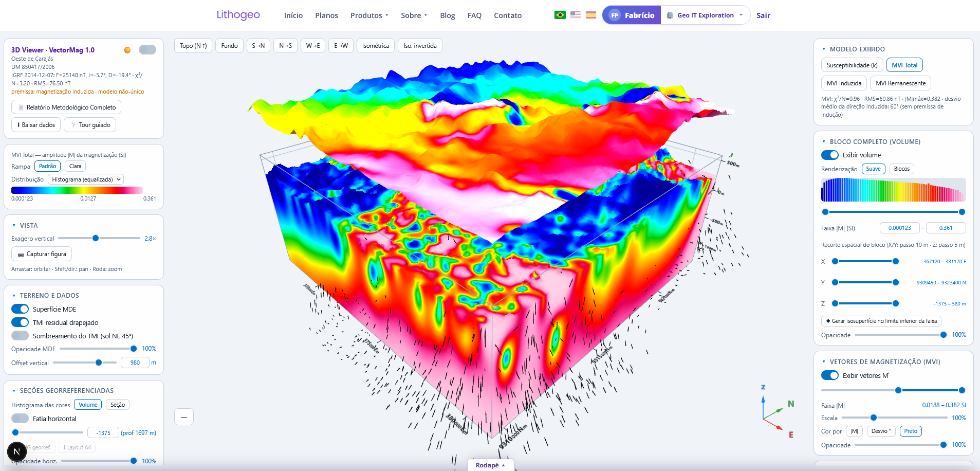The width and height of the screenshot is (980, 471).
Task: Enable the Fatia horizontal toggle
Action: tap(20, 419)
